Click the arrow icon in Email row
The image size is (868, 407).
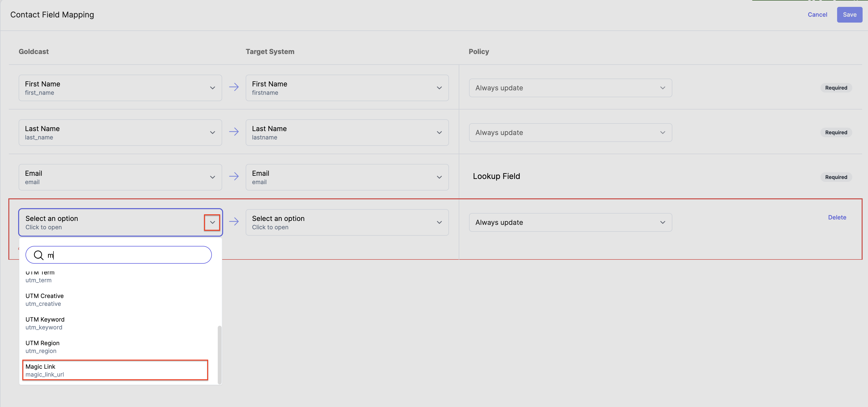234,176
